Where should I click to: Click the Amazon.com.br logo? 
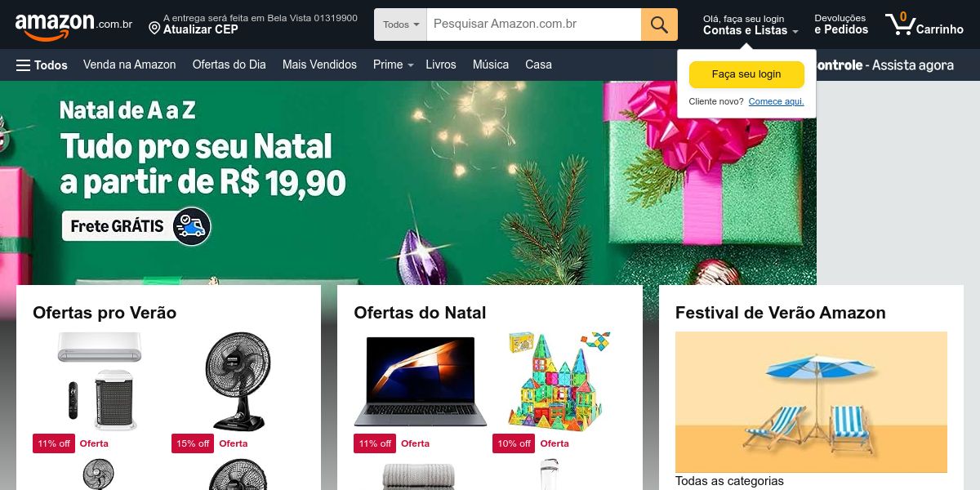[73, 25]
